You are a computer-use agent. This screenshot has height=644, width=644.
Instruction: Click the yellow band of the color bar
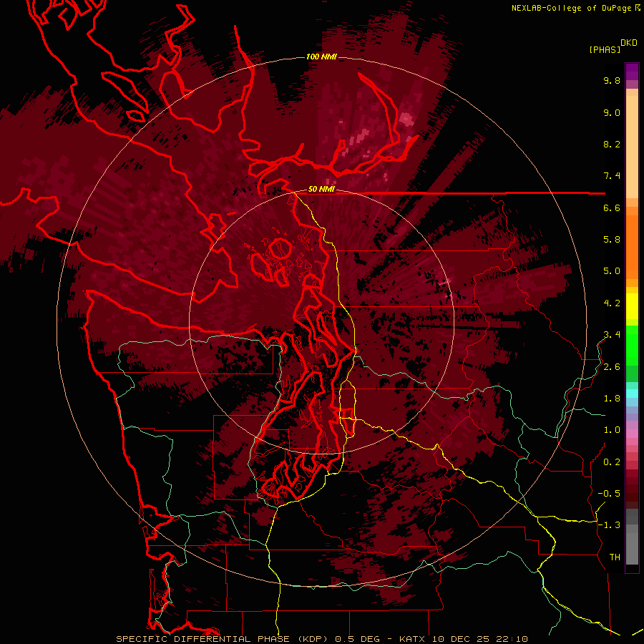click(x=632, y=306)
